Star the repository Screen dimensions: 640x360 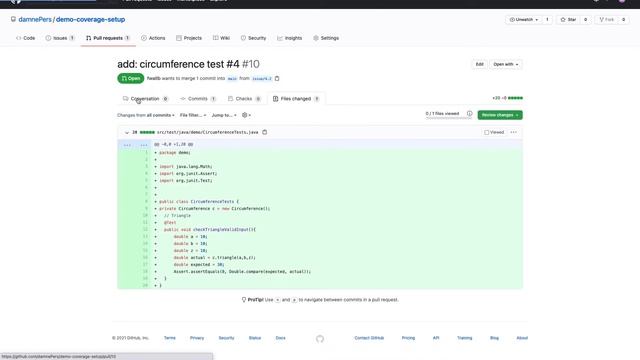[x=568, y=20]
